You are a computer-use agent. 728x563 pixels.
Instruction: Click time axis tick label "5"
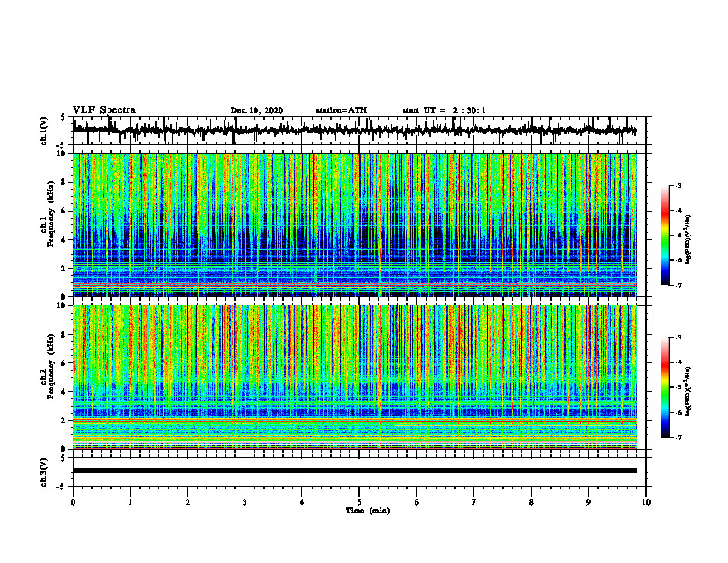tap(359, 502)
